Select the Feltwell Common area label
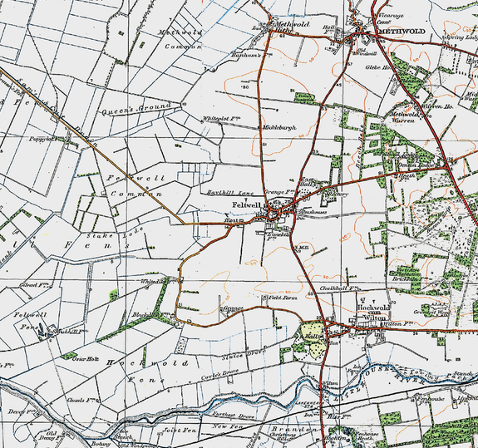 136,186
